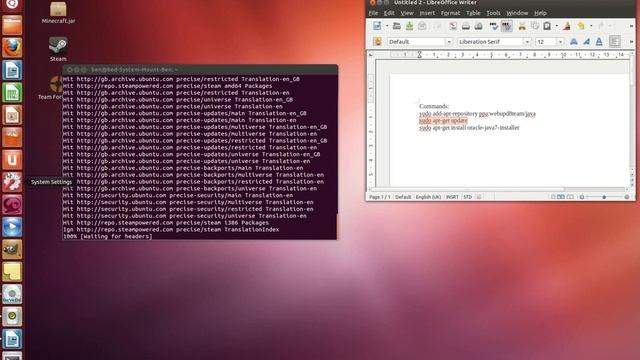Open the Format menu in Writer
The width and height of the screenshot is (640, 360).
pyautogui.click(x=450, y=13)
